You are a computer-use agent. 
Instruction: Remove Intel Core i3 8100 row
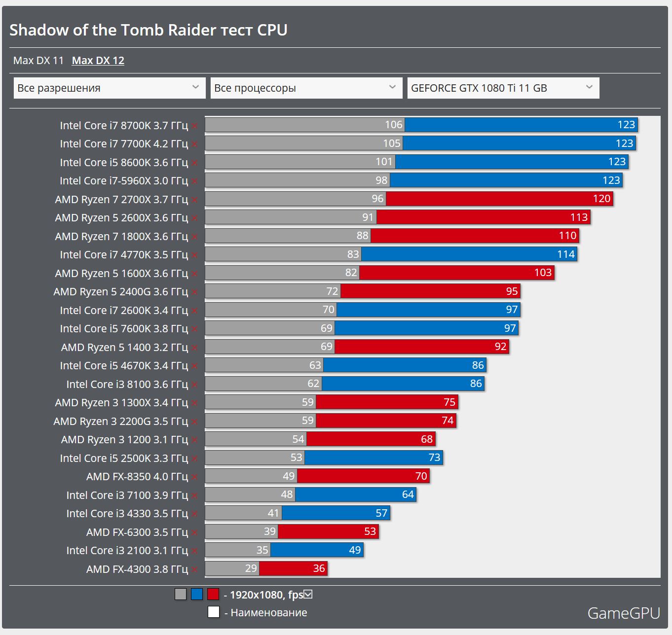tap(195, 385)
